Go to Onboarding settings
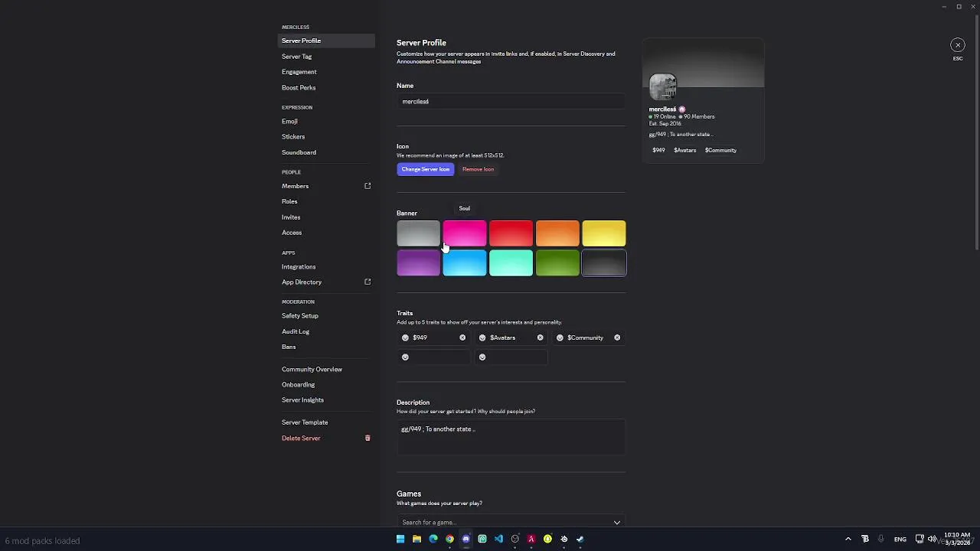Screen dimensions: 980x551 coord(326,384)
